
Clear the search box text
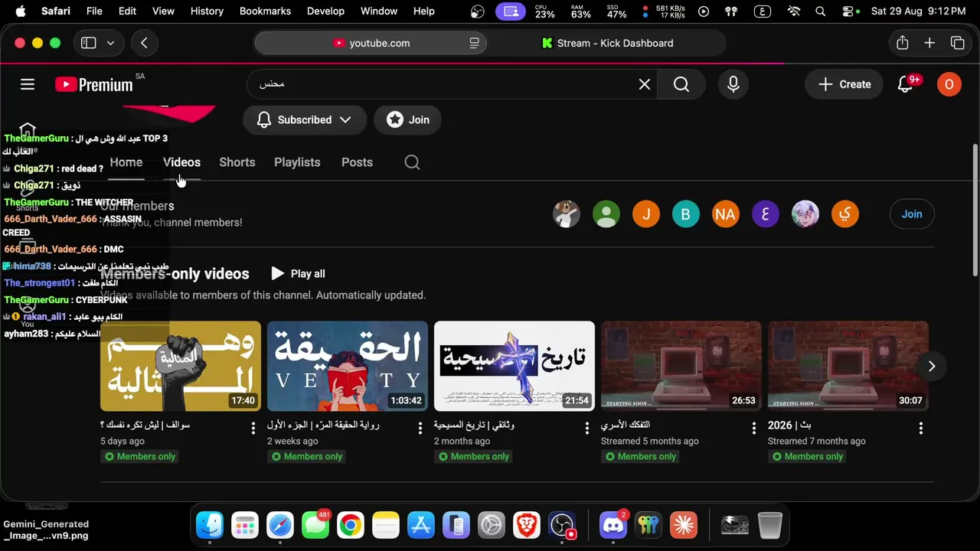(645, 84)
